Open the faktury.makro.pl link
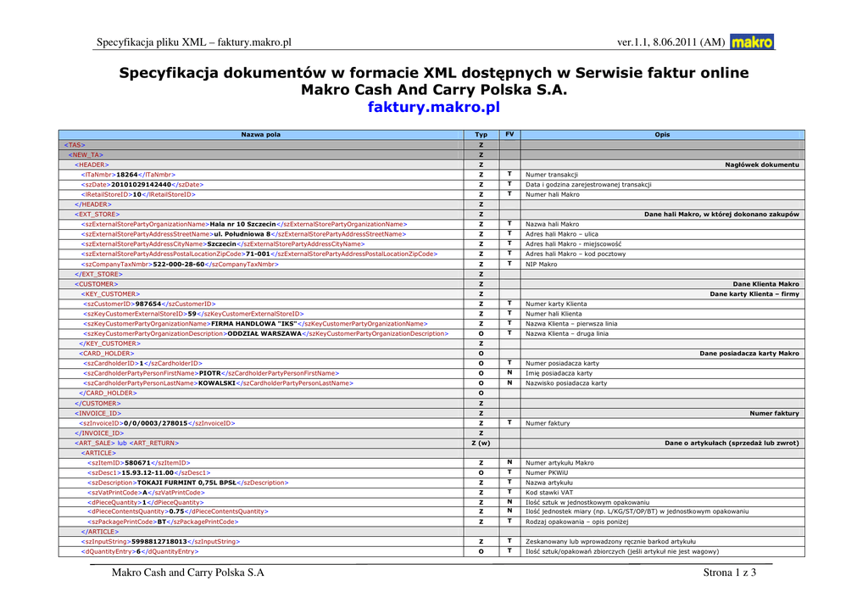868x614 pixels. [x=433, y=108]
